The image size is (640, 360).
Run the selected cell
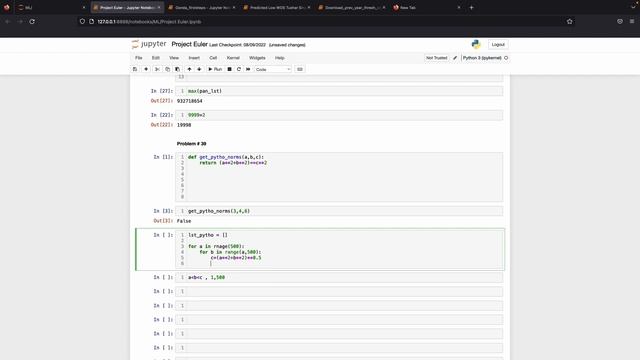215,69
